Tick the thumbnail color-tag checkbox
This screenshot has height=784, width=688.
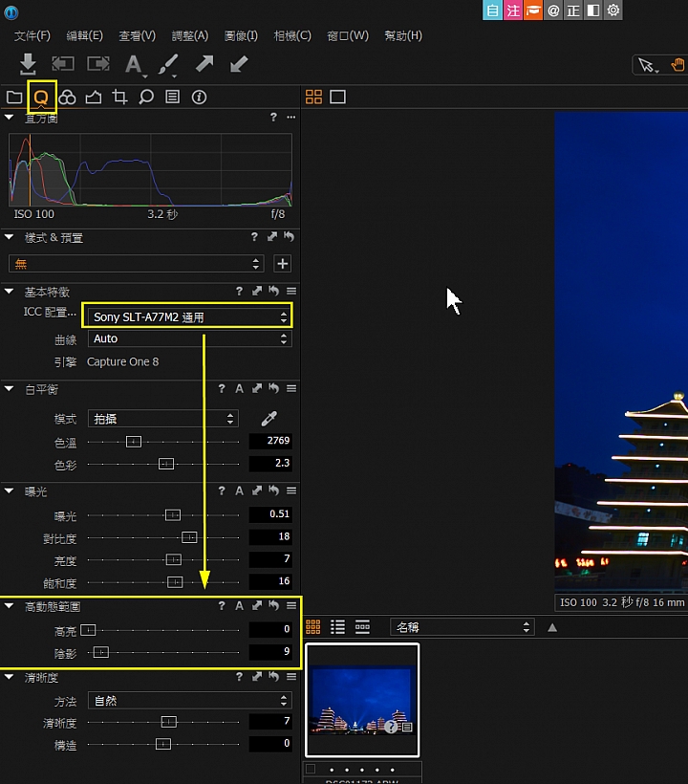311,769
